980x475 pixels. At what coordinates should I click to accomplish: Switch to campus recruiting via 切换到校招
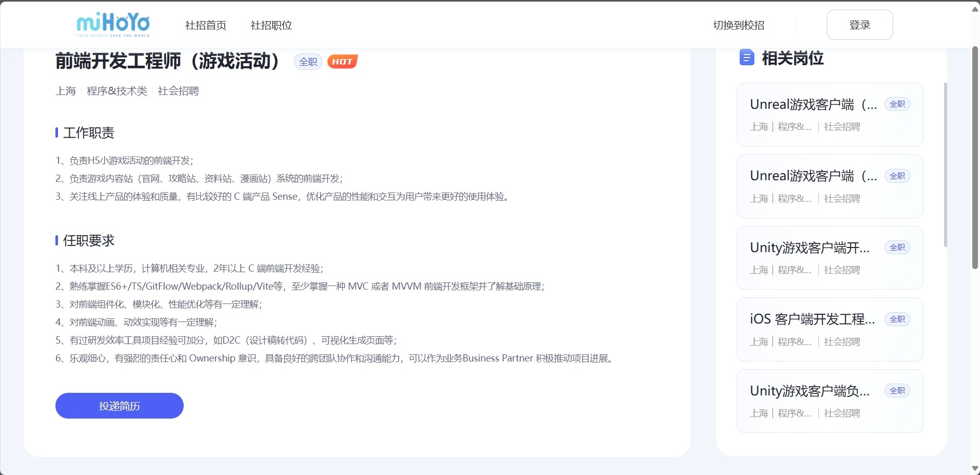coord(738,25)
